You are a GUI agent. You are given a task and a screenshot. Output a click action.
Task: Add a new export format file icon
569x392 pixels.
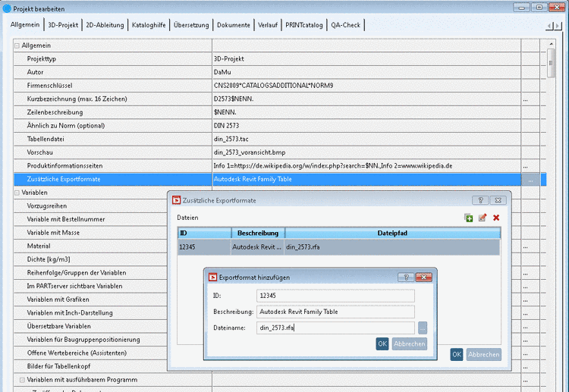[469, 218]
